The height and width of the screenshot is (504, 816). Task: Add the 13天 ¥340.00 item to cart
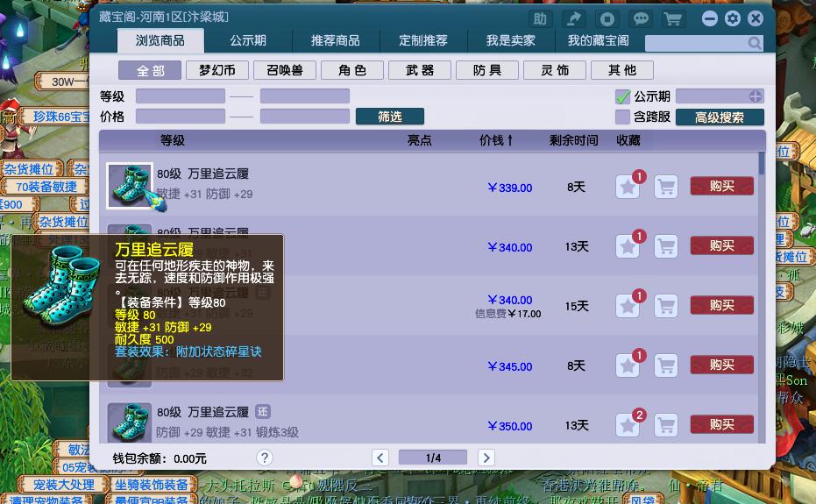666,246
